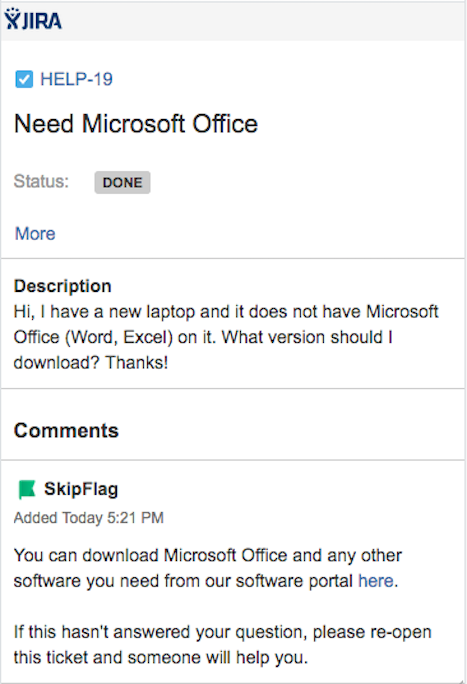
Task: Expand details with the More link
Action: point(35,234)
